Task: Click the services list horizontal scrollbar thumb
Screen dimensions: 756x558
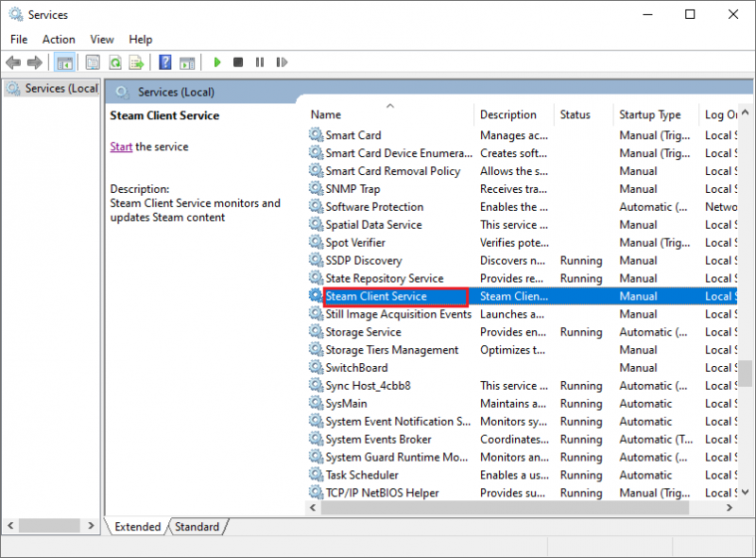Action: pyautogui.click(x=505, y=507)
